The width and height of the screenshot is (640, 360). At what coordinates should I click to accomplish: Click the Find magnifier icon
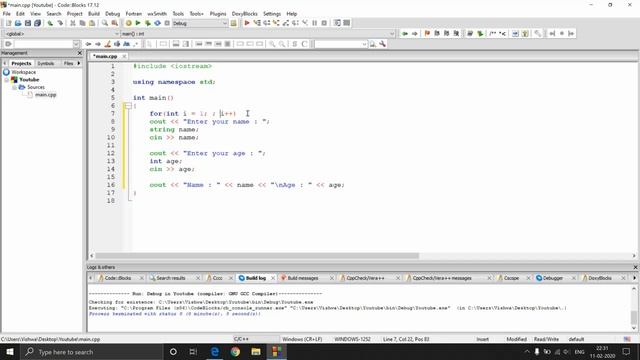pyautogui.click(x=105, y=23)
